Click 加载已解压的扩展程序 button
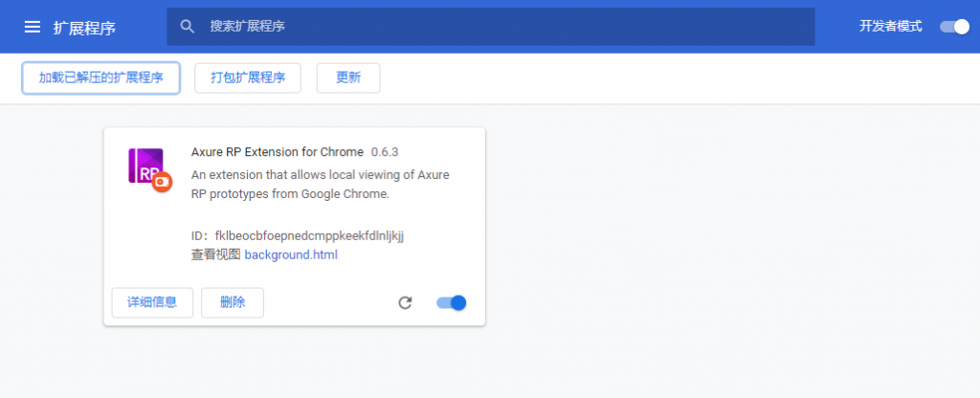 coord(100,78)
